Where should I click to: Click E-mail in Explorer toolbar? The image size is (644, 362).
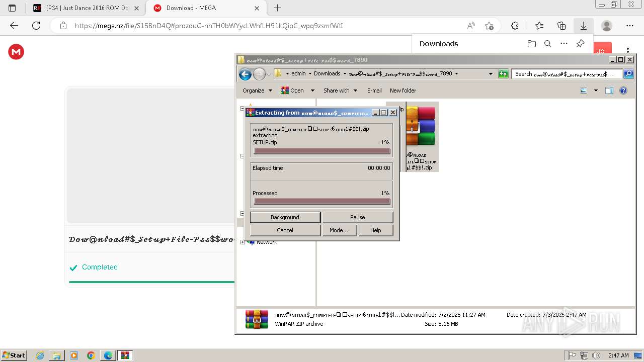374,90
